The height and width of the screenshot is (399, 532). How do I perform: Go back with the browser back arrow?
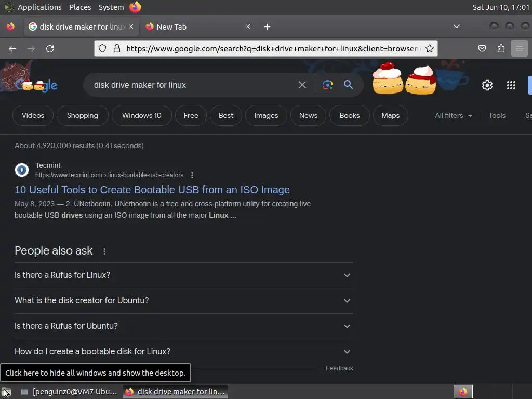click(12, 48)
